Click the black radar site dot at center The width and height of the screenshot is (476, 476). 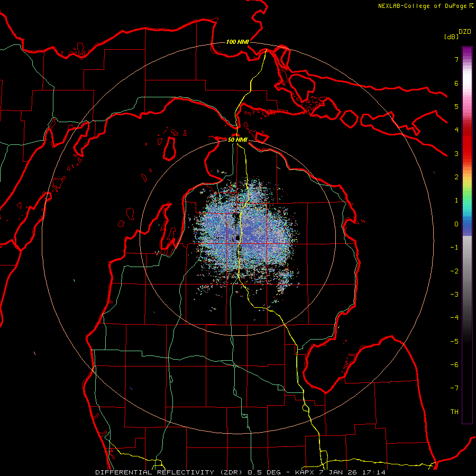click(237, 237)
